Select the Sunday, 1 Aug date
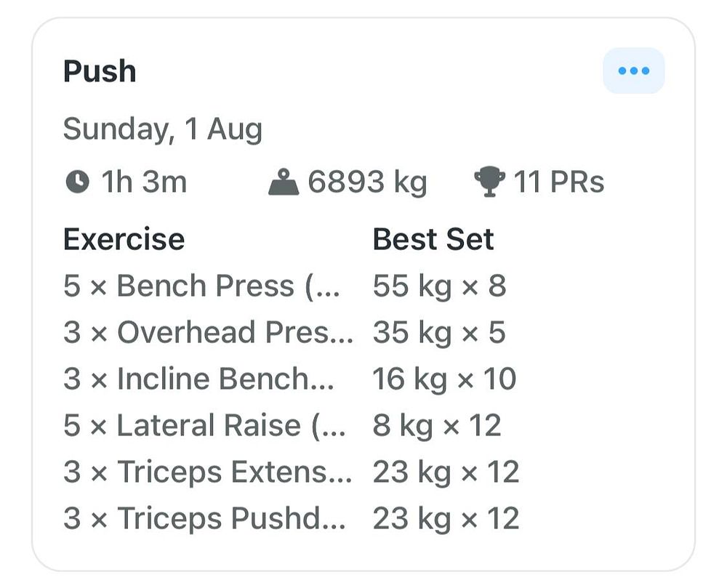 pyautogui.click(x=163, y=129)
